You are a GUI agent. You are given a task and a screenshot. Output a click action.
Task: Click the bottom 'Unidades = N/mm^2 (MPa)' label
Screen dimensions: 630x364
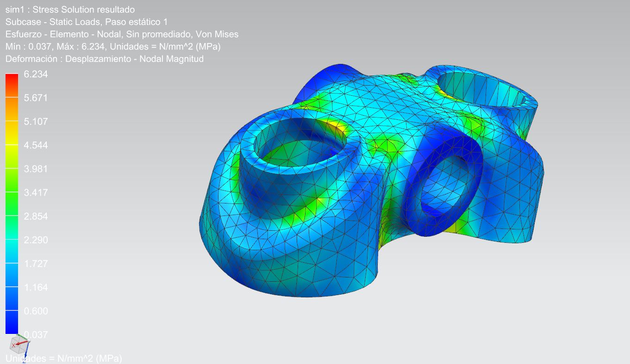63,358
